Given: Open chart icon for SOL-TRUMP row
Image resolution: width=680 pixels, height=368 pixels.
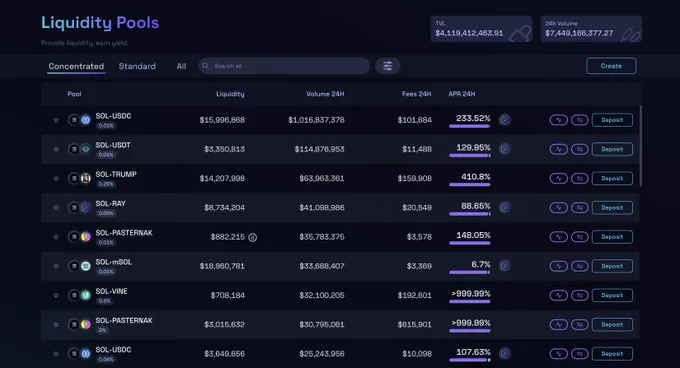Looking at the screenshot, I should pos(559,179).
